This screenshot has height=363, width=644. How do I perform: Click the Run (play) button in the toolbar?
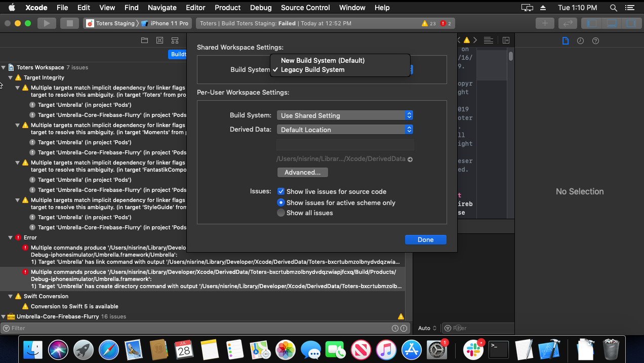pos(47,23)
